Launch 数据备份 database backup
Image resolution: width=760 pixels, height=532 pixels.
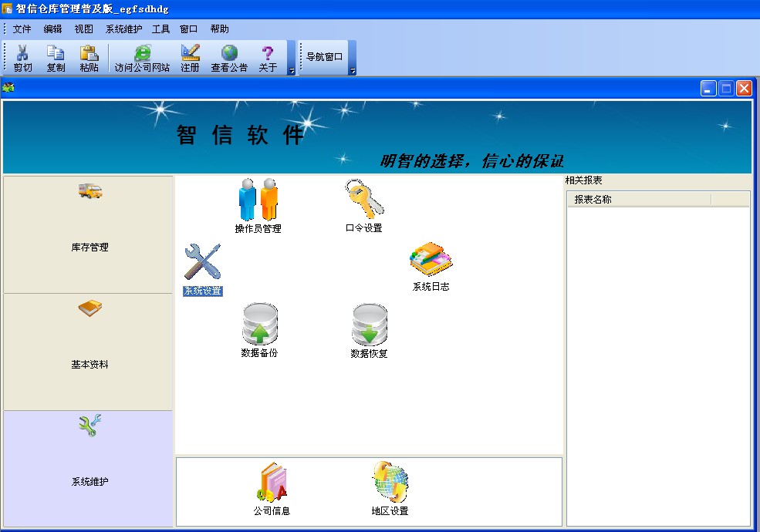click(x=260, y=331)
